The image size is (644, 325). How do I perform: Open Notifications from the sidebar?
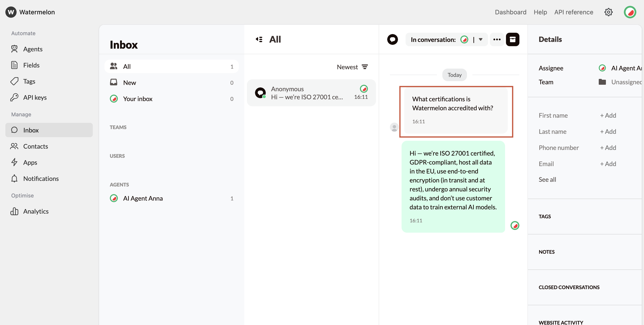(41, 178)
